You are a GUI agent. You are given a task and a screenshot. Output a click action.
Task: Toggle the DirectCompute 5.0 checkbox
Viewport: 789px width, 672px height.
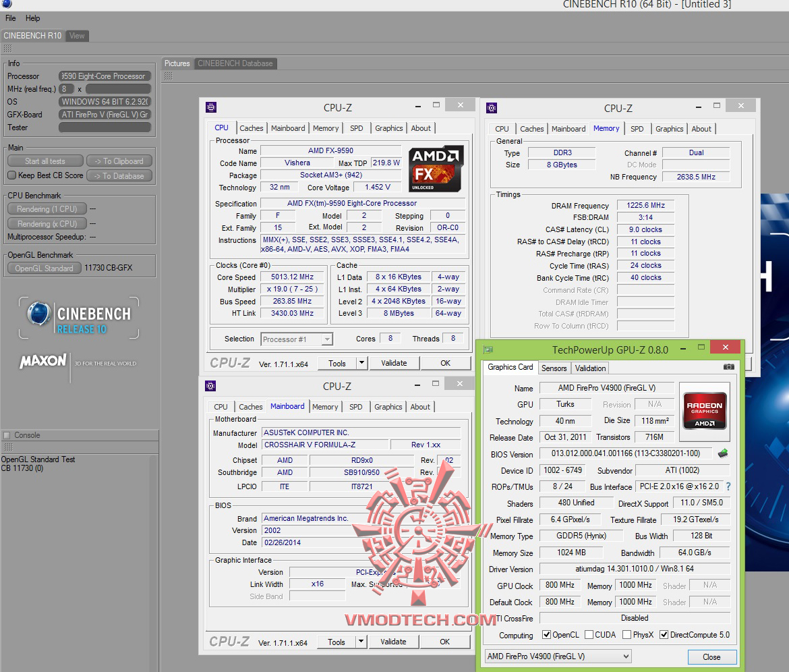click(664, 635)
